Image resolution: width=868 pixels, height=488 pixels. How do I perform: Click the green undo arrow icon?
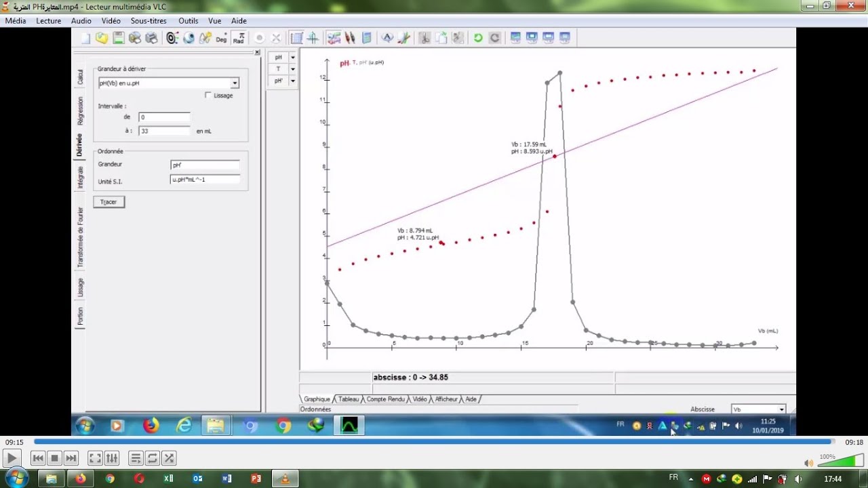[x=478, y=39]
